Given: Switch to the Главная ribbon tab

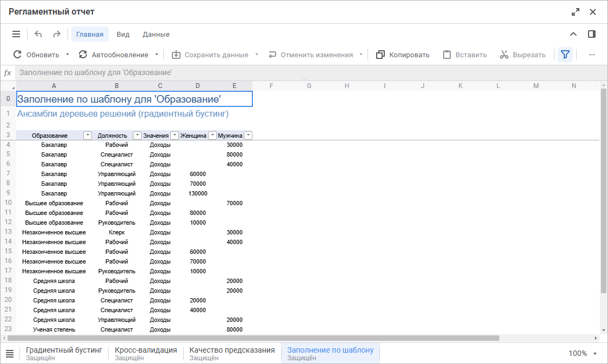Looking at the screenshot, I should tap(90, 34).
